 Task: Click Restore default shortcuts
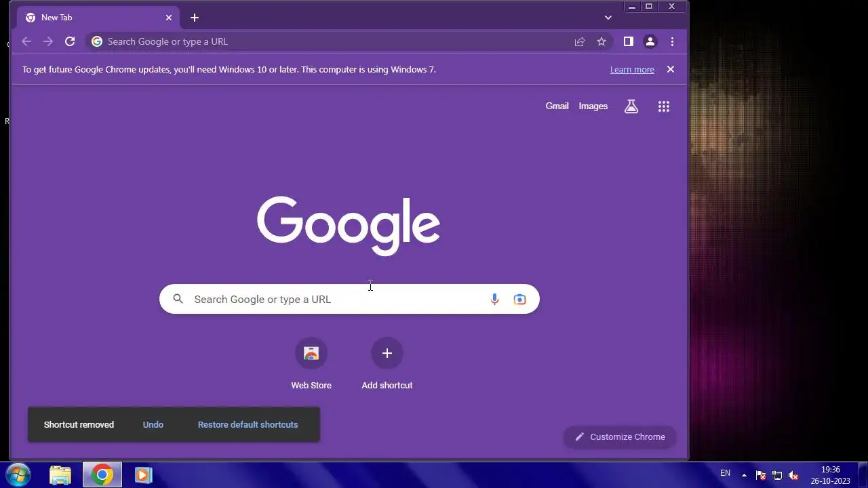click(x=248, y=424)
